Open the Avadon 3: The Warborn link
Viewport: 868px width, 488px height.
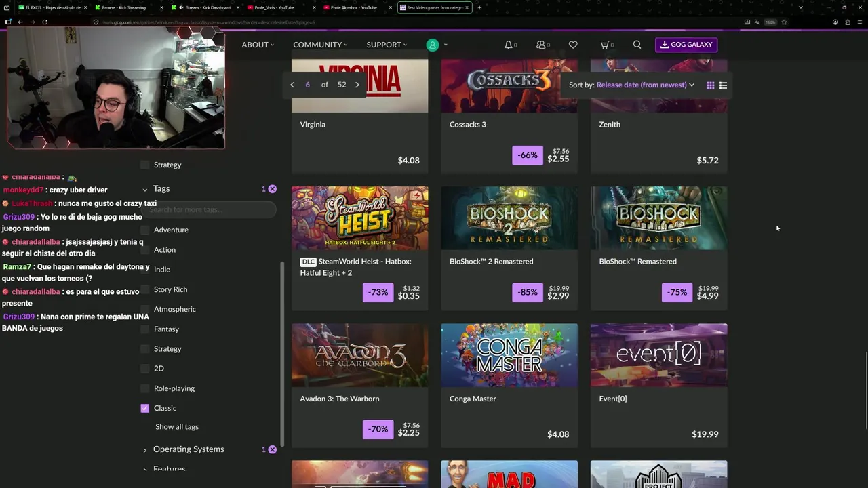click(x=340, y=399)
